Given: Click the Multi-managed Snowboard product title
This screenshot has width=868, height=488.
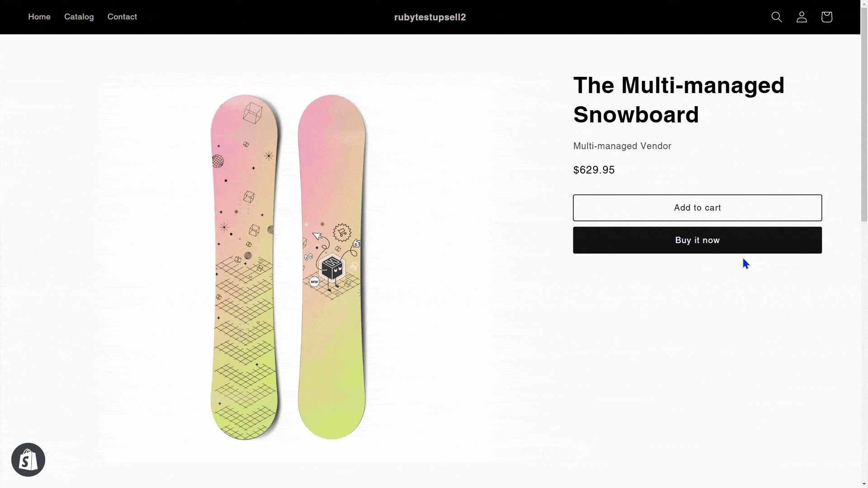Looking at the screenshot, I should pos(679,100).
